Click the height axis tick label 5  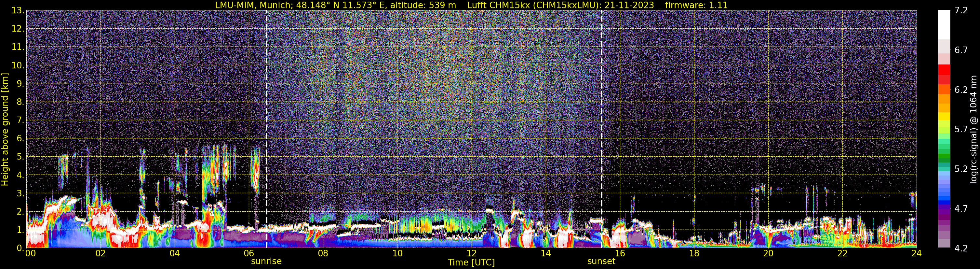click(x=20, y=157)
